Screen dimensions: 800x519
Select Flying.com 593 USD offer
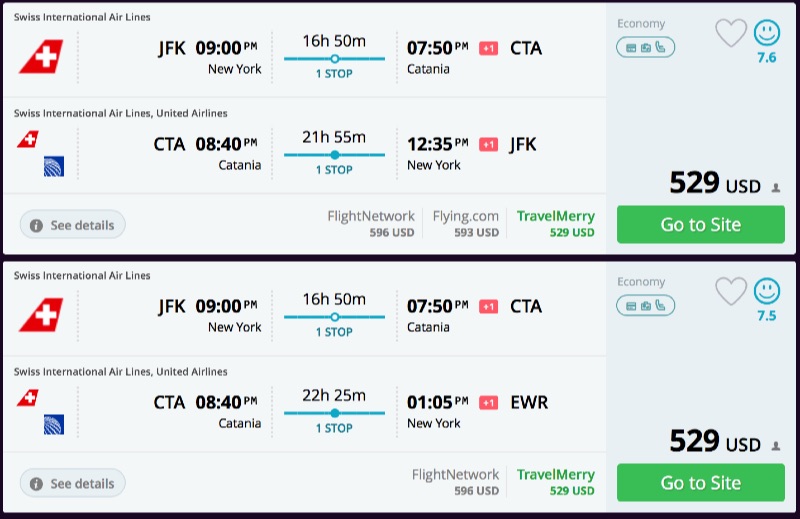[466, 224]
